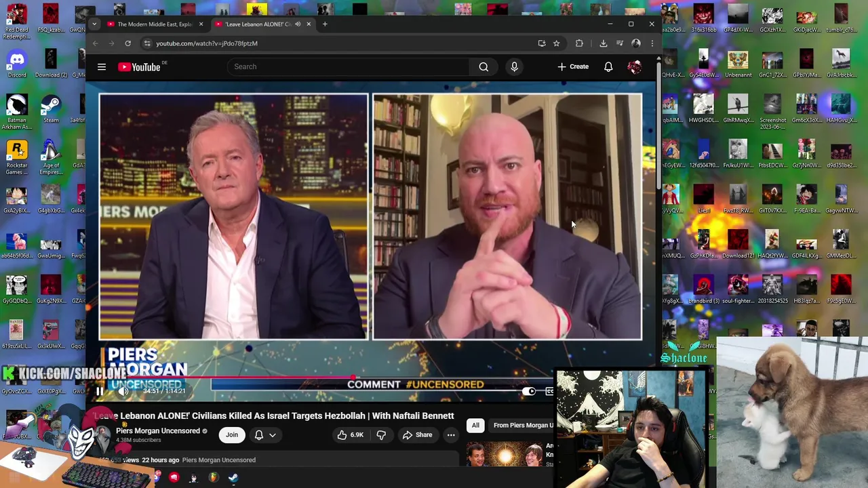Select 'From Piers Morgan U...' chip
868x488 pixels.
[522, 425]
